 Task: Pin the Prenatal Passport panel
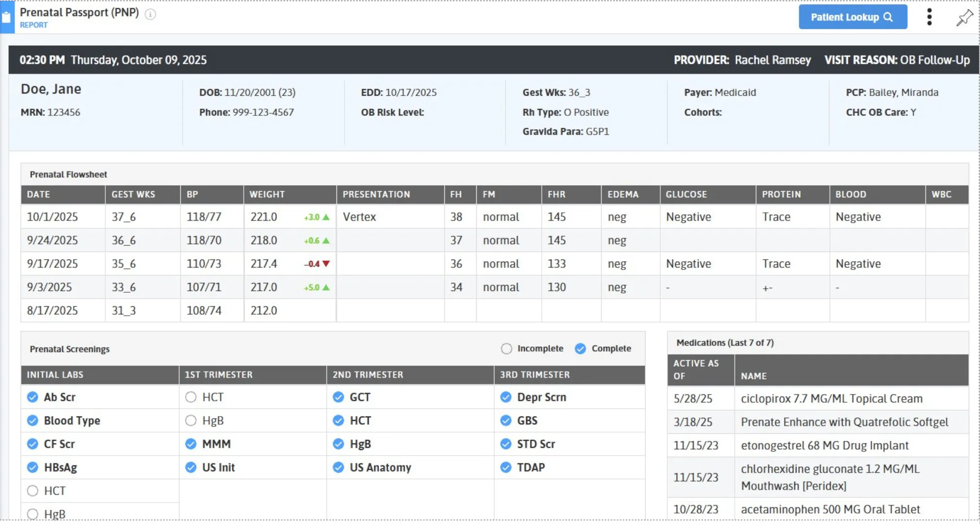[964, 18]
